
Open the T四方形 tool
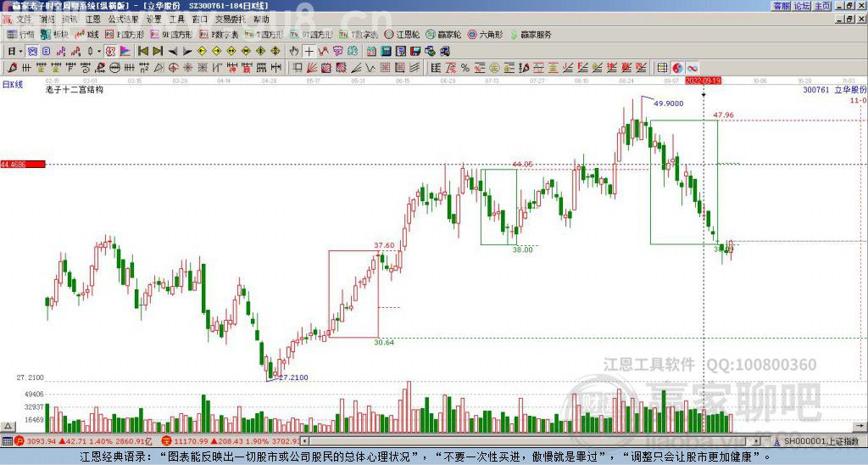tap(264, 34)
